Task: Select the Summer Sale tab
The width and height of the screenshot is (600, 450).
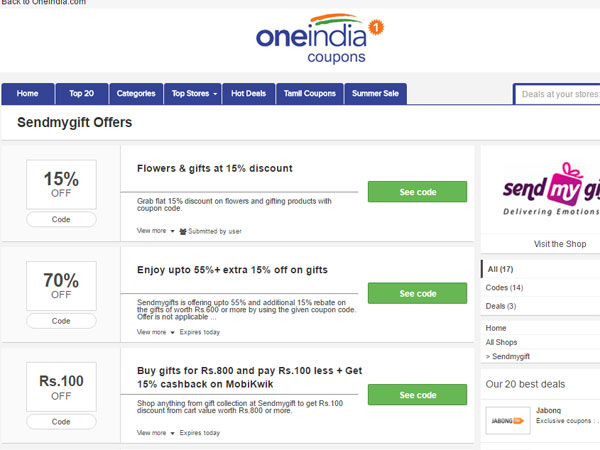Action: pos(375,94)
